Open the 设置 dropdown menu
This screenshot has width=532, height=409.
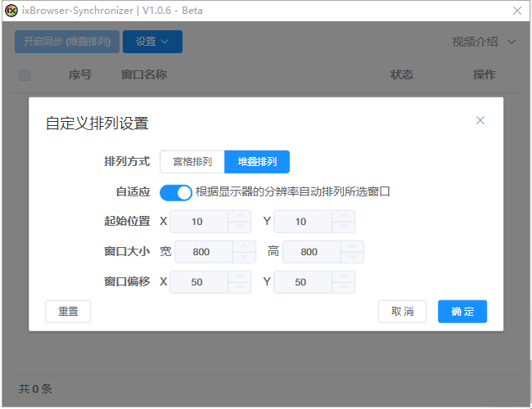point(152,42)
